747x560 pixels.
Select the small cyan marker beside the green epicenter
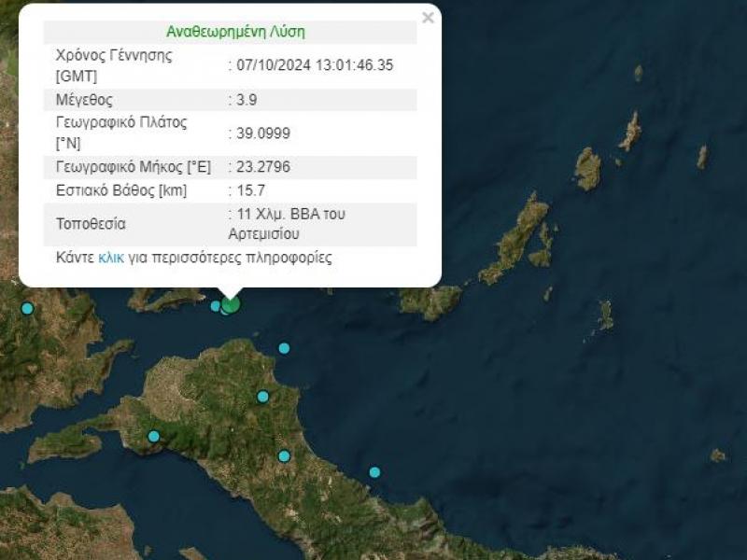[216, 306]
